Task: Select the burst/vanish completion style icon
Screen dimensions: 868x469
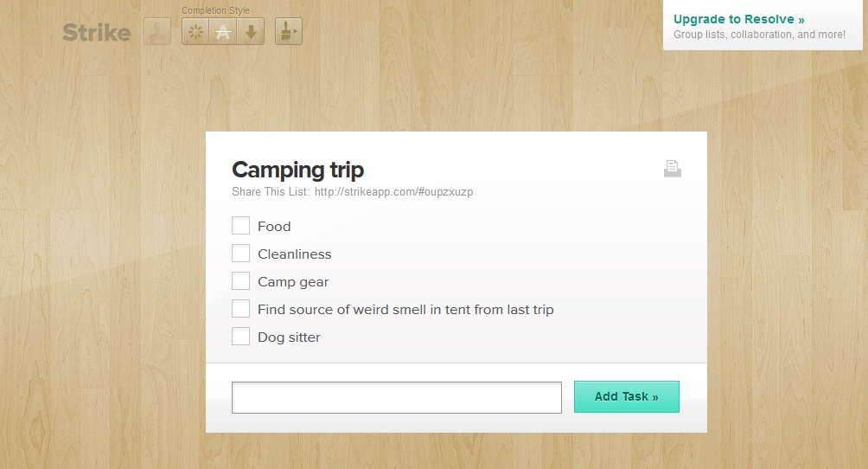Action: pyautogui.click(x=195, y=32)
